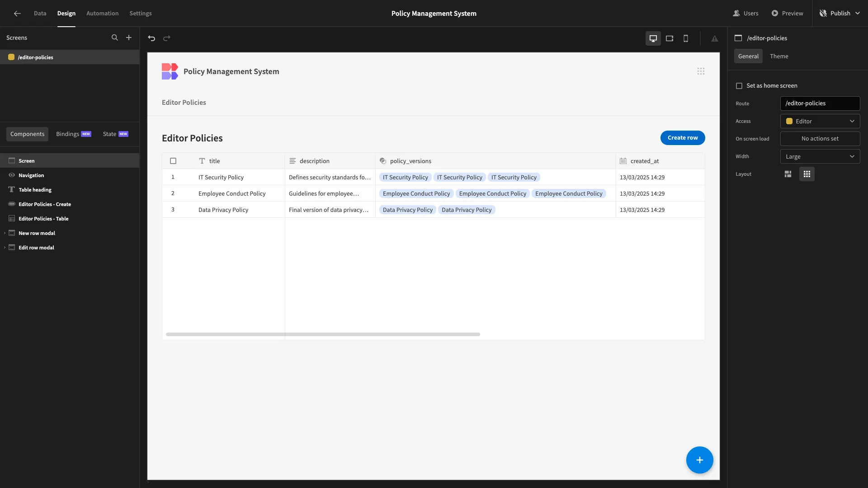
Task: Click the Route input field
Action: point(820,103)
